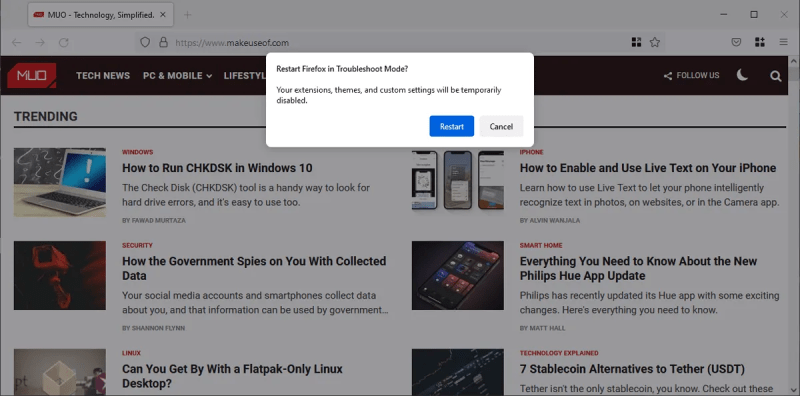Click the MUO logo
Screen dimensions: 800x400
click(x=32, y=76)
